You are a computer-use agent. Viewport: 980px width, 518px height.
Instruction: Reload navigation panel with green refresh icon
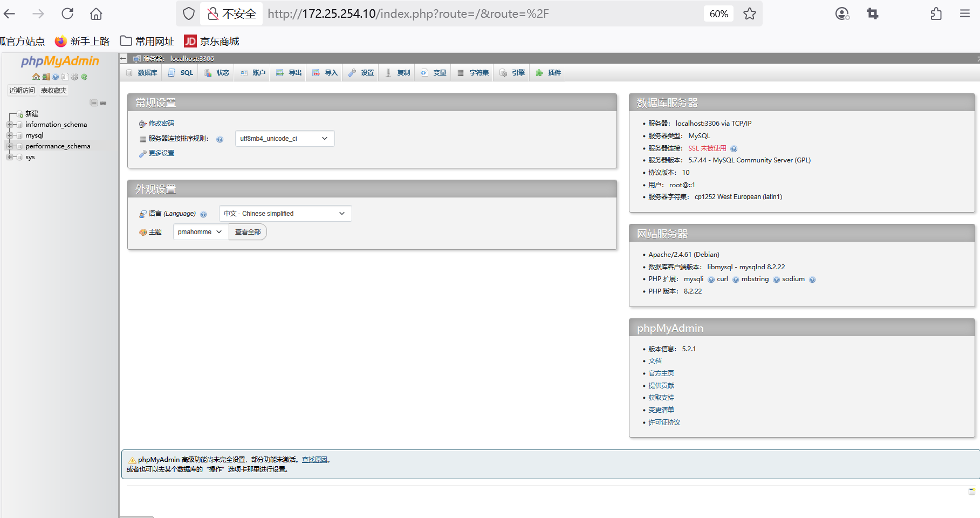pyautogui.click(x=84, y=77)
